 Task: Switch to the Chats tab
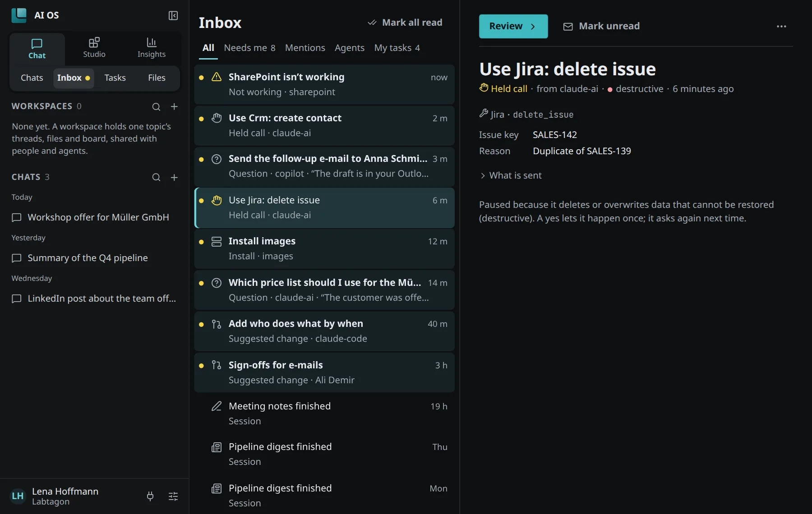(32, 78)
